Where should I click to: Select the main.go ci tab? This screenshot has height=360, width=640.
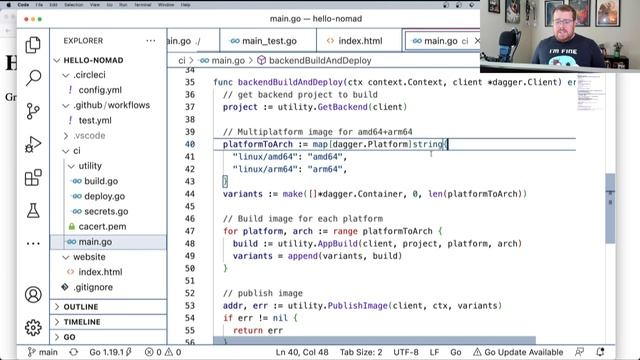click(x=441, y=41)
